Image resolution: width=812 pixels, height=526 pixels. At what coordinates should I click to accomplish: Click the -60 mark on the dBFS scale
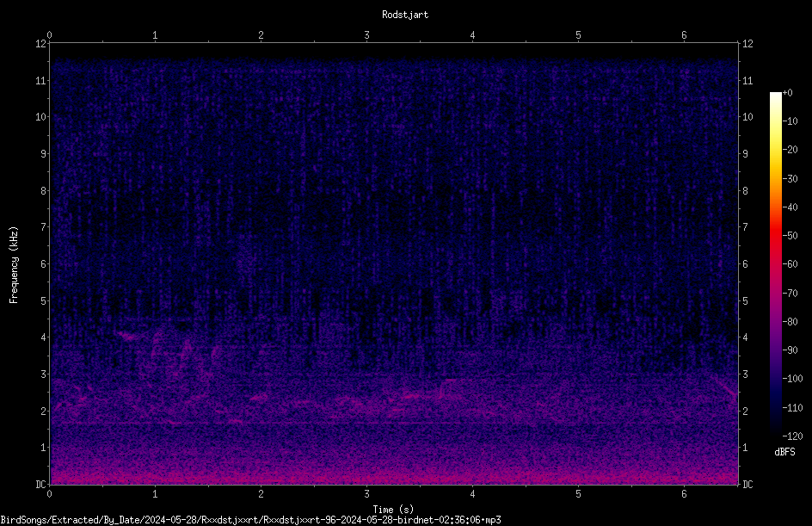[790, 264]
